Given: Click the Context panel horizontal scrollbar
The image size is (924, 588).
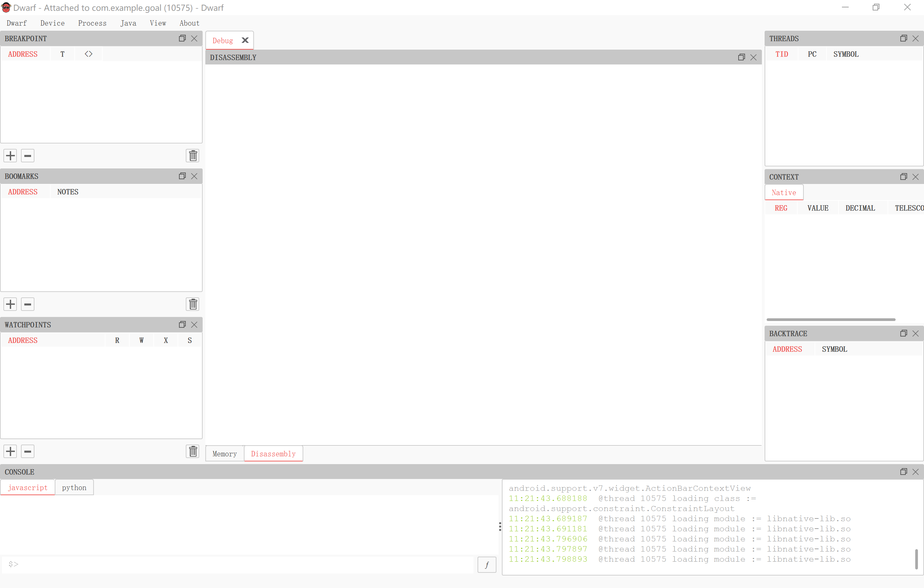Looking at the screenshot, I should [x=831, y=320].
